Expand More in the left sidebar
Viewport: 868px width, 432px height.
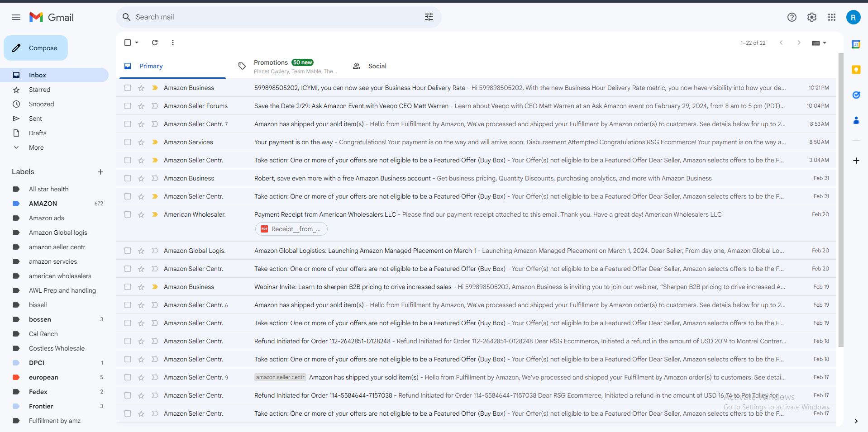36,147
